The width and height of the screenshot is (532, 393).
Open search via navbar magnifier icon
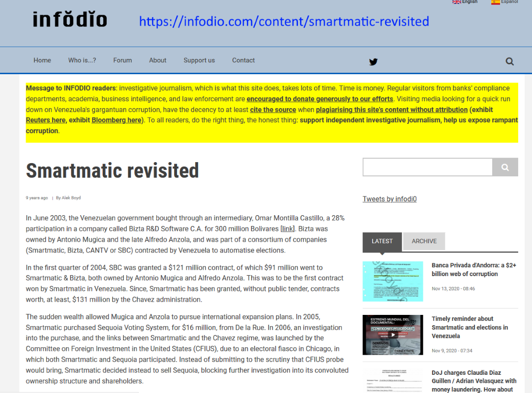(509, 61)
